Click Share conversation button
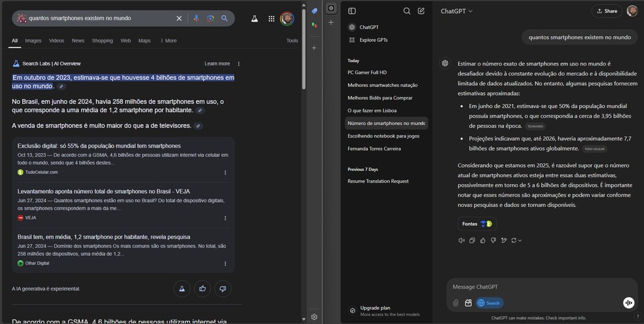Screen dimensions: 644x324 (x=607, y=11)
